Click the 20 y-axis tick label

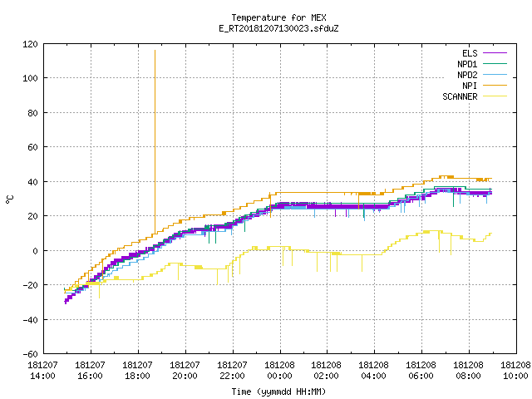pyautogui.click(x=32, y=216)
